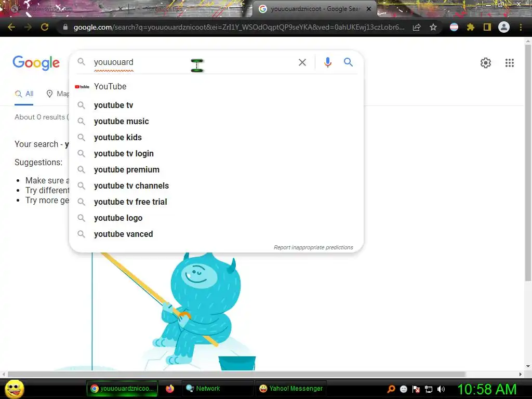The image size is (532, 399).
Task: Open the Extensions puzzle piece icon
Action: tap(470, 27)
